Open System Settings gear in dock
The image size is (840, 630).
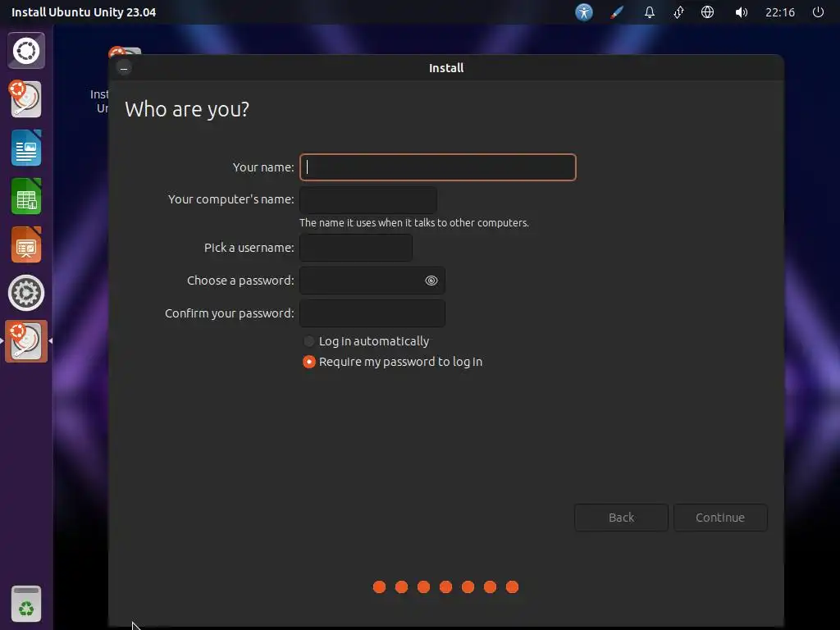pos(25,293)
